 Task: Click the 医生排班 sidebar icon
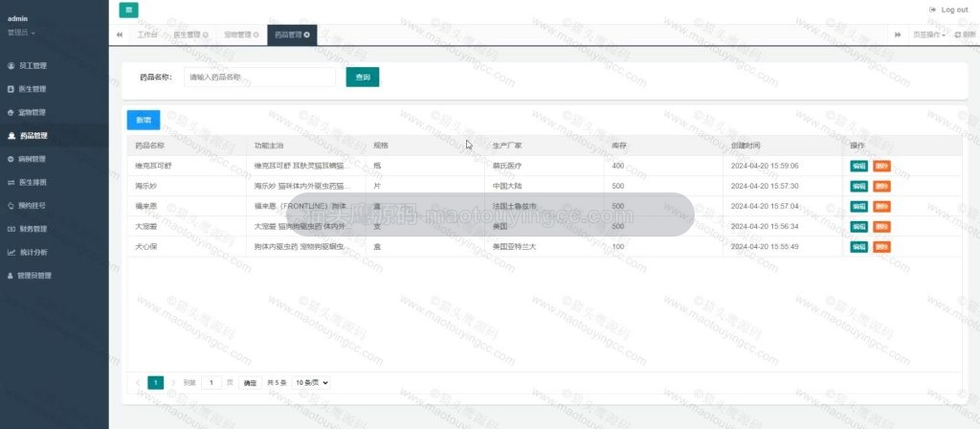coord(11,183)
